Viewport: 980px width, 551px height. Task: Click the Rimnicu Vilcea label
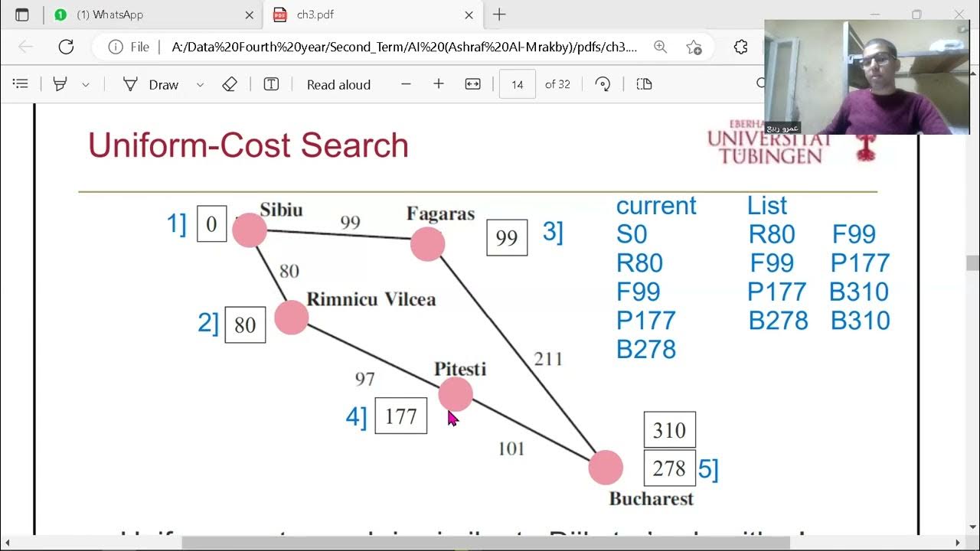[x=371, y=299]
